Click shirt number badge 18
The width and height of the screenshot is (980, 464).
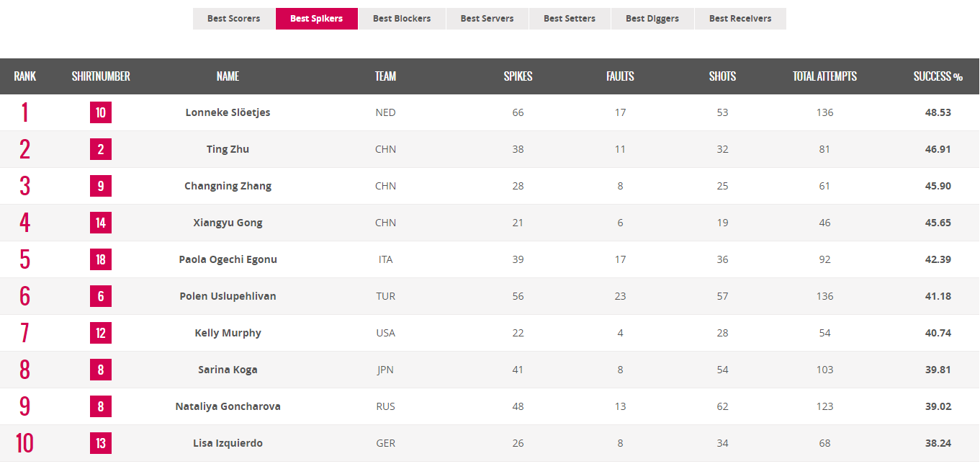tap(101, 259)
